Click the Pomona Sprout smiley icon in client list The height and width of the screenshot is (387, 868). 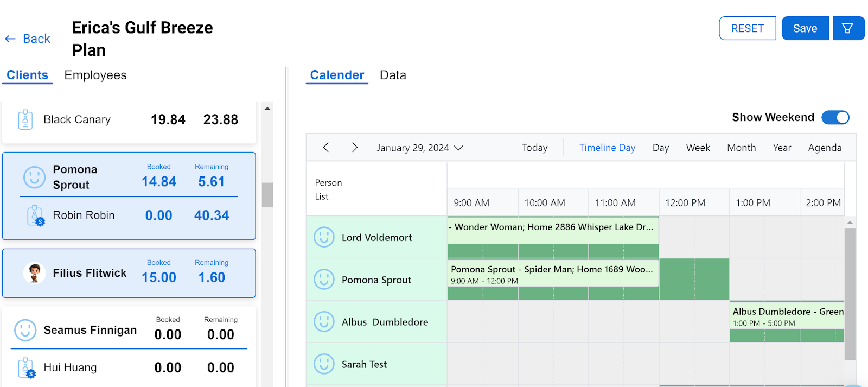pyautogui.click(x=34, y=177)
